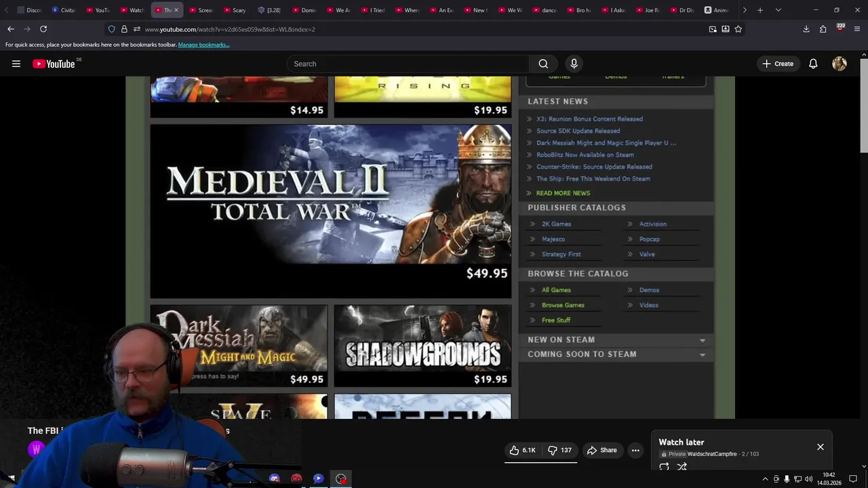
Task: Open the Share dialog
Action: point(602,450)
